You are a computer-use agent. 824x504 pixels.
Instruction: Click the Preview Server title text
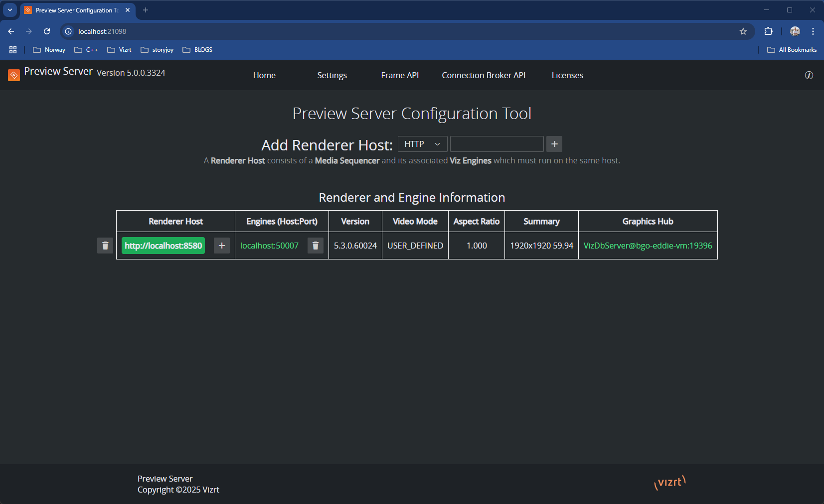click(58, 71)
